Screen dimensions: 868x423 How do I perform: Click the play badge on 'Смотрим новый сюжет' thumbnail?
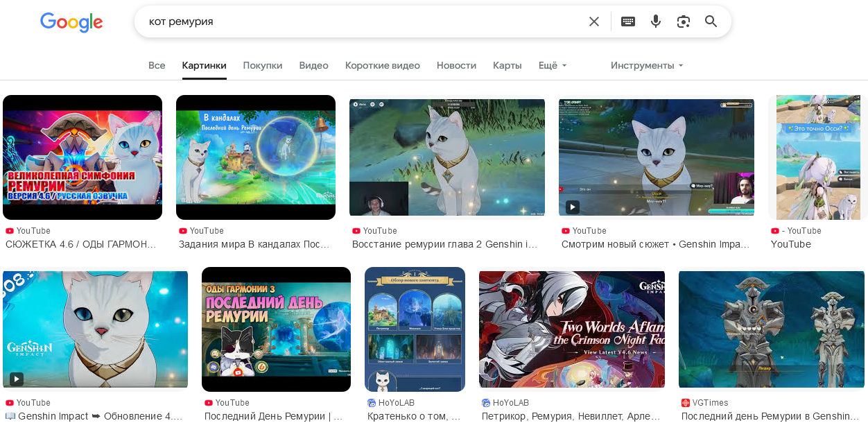point(572,207)
